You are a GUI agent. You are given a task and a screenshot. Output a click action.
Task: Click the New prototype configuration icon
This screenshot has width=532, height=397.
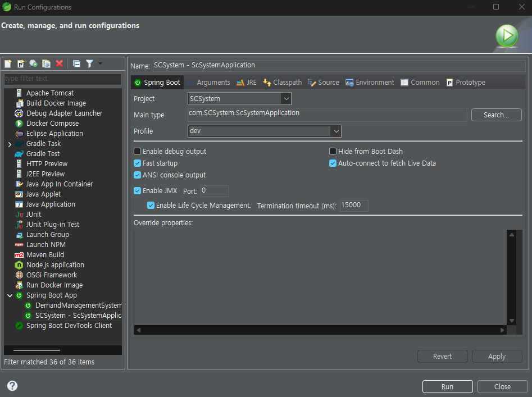[x=21, y=63]
